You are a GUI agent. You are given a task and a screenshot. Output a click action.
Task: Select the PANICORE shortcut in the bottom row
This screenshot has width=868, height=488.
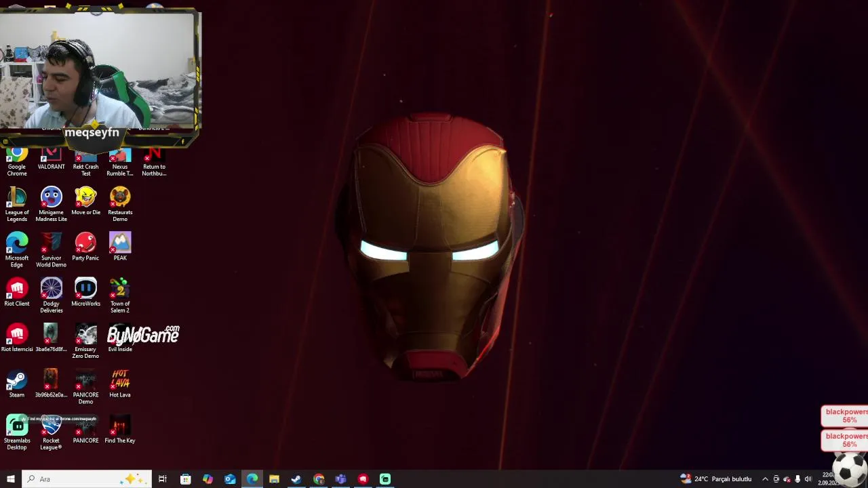click(x=85, y=429)
